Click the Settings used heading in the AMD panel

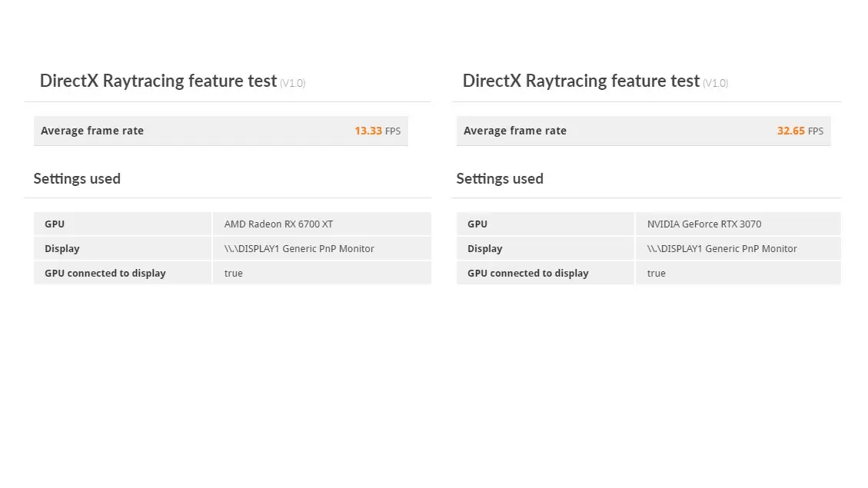pyautogui.click(x=77, y=178)
